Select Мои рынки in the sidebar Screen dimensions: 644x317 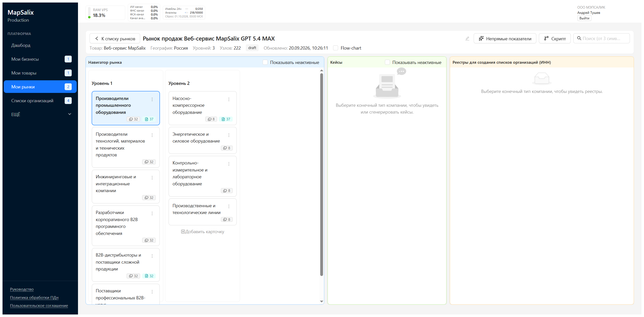click(x=40, y=87)
